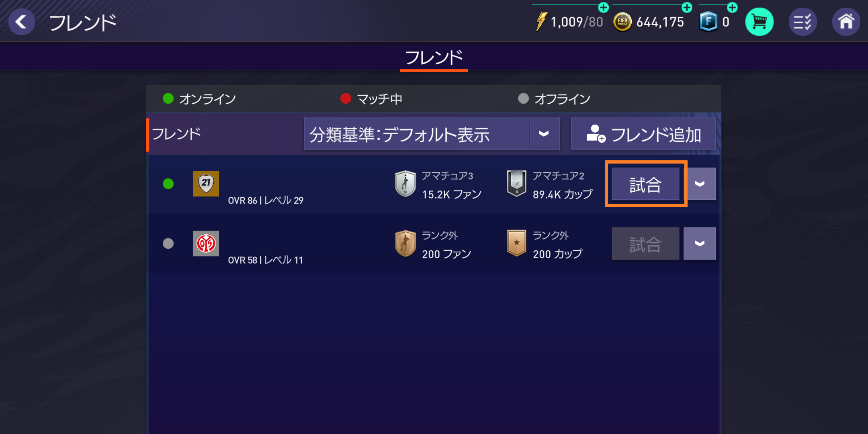Add FIFA points with plus icon
Image resolution: width=868 pixels, height=434 pixels.
(x=733, y=7)
